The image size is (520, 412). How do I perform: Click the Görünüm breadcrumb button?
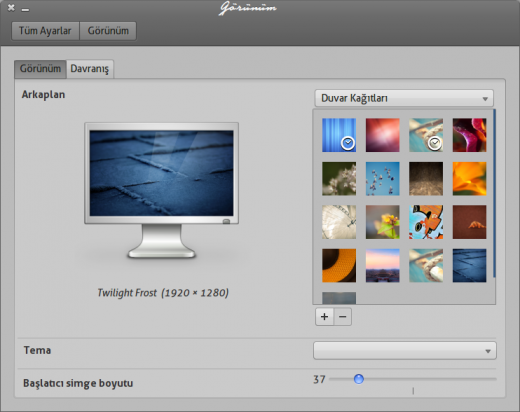tap(108, 31)
